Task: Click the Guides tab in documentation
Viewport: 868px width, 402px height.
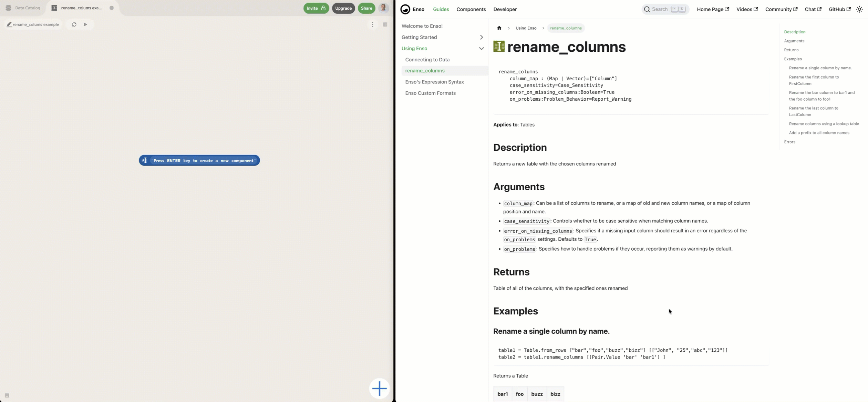Action: pos(441,9)
